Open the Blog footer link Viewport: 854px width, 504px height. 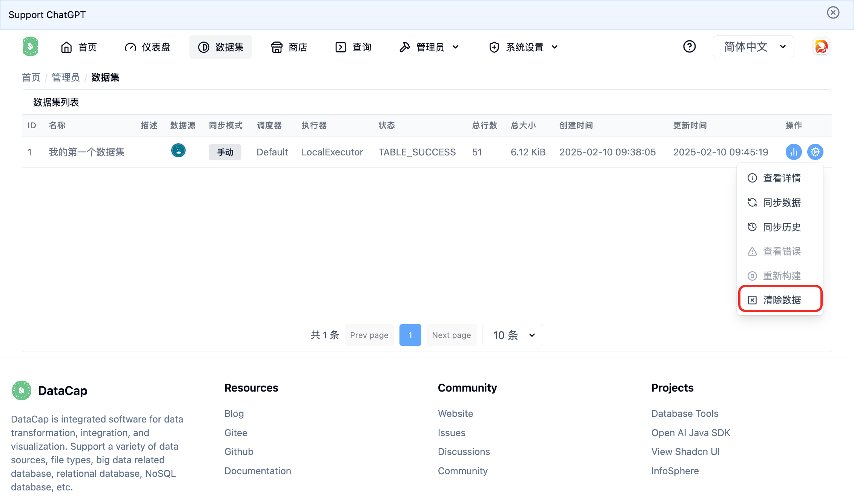click(x=234, y=413)
